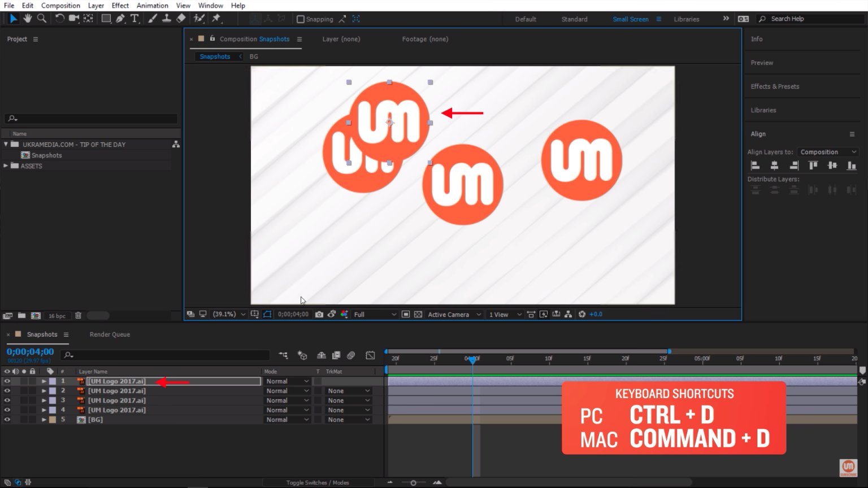Select the Pen tool
This screenshot has height=488, width=868.
pos(120,19)
